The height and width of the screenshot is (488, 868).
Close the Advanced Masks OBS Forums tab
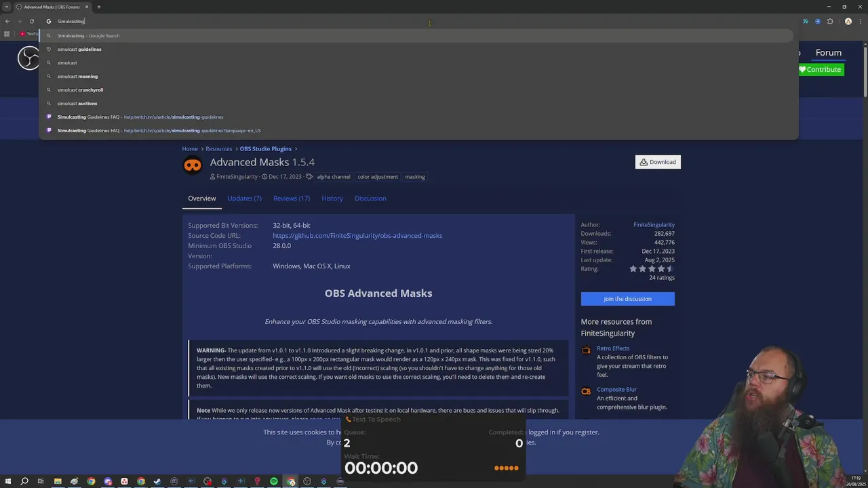[x=87, y=7]
